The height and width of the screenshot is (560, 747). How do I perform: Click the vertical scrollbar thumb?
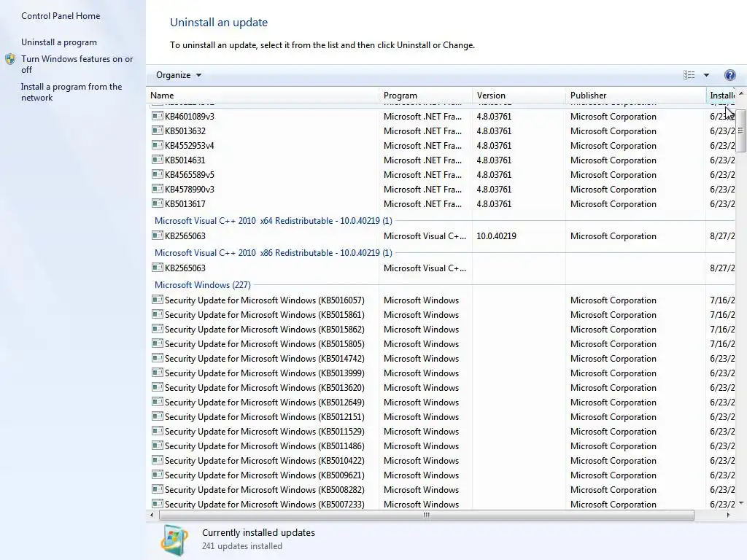click(x=741, y=131)
